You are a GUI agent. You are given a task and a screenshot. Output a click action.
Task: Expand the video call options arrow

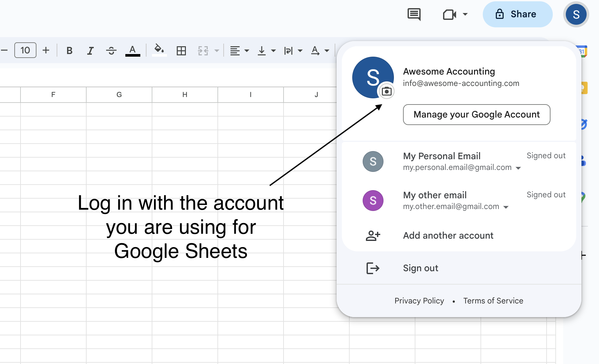coord(465,14)
